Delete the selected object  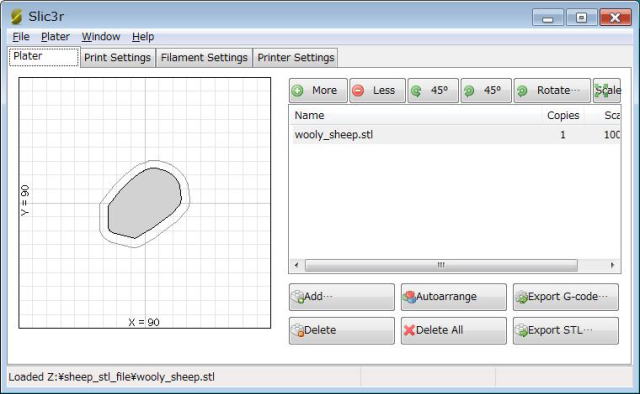click(x=342, y=330)
